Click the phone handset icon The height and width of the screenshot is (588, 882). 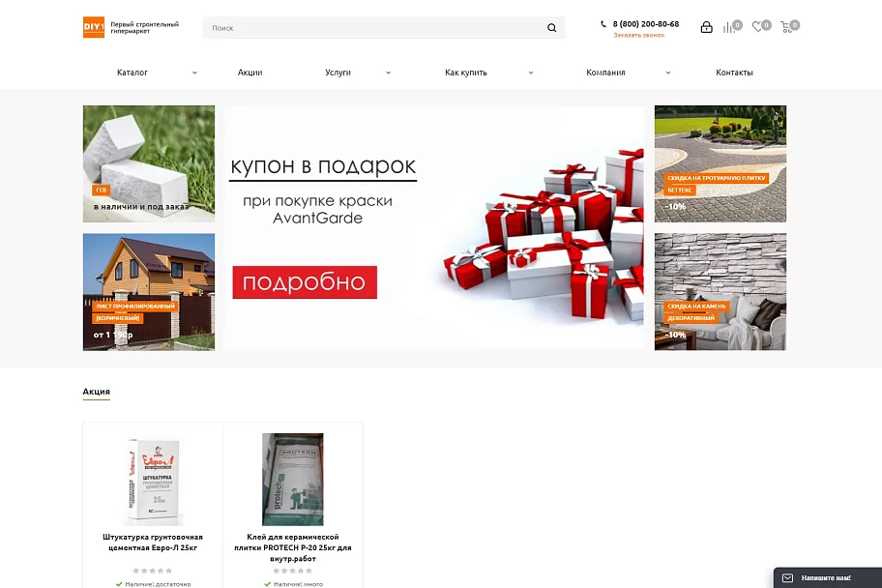[x=603, y=24]
